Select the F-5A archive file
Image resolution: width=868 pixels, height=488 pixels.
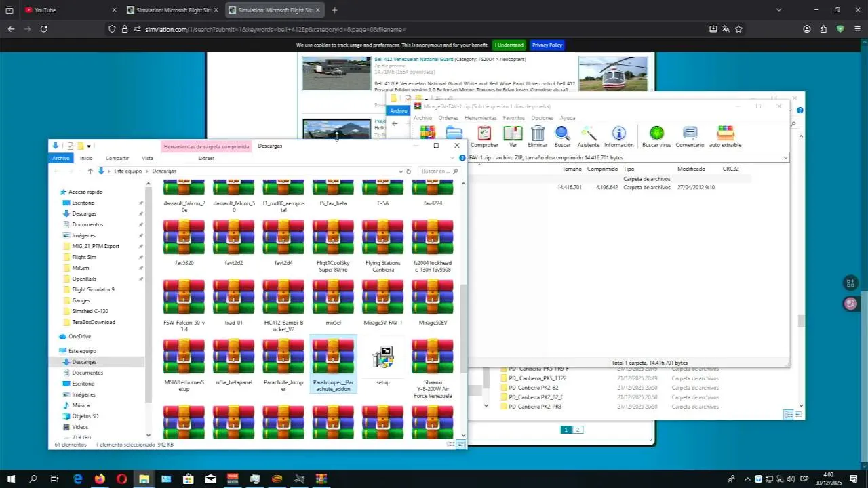(x=383, y=194)
